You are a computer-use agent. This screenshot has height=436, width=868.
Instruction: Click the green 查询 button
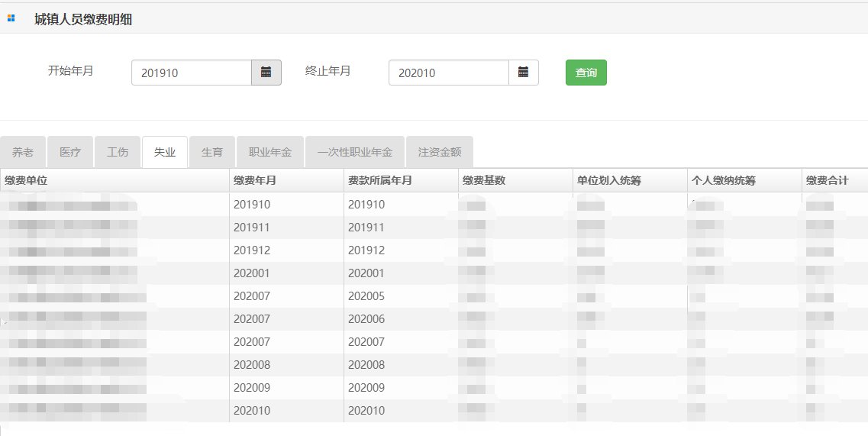(x=586, y=73)
